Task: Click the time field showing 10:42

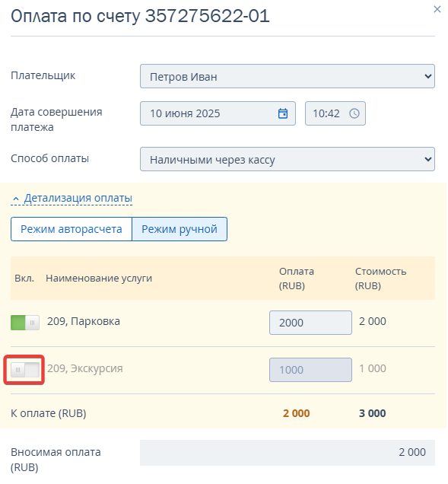Action: click(335, 113)
